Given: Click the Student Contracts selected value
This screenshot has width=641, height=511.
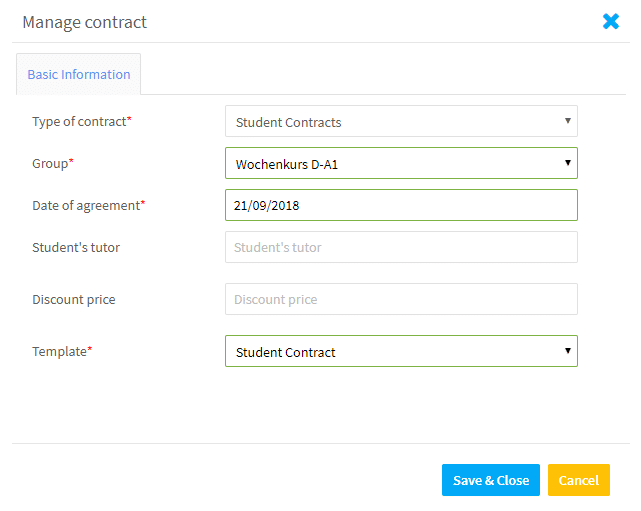Looking at the screenshot, I should tap(288, 122).
